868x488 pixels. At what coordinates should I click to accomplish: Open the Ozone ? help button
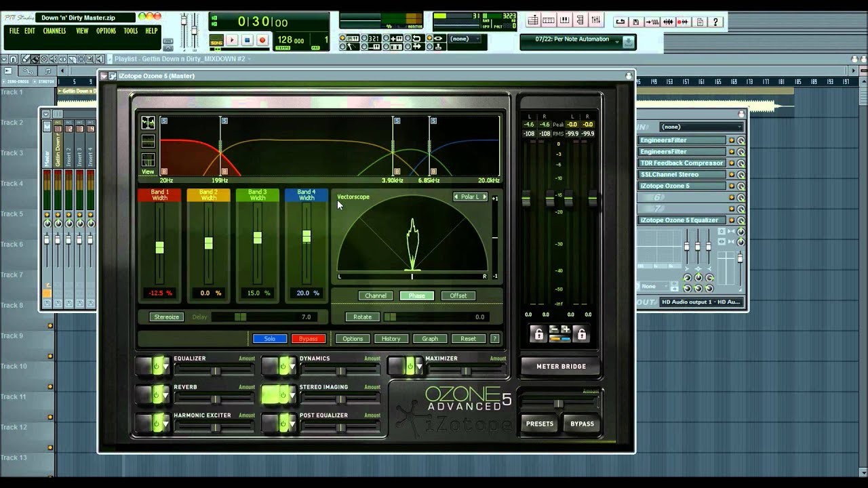494,338
